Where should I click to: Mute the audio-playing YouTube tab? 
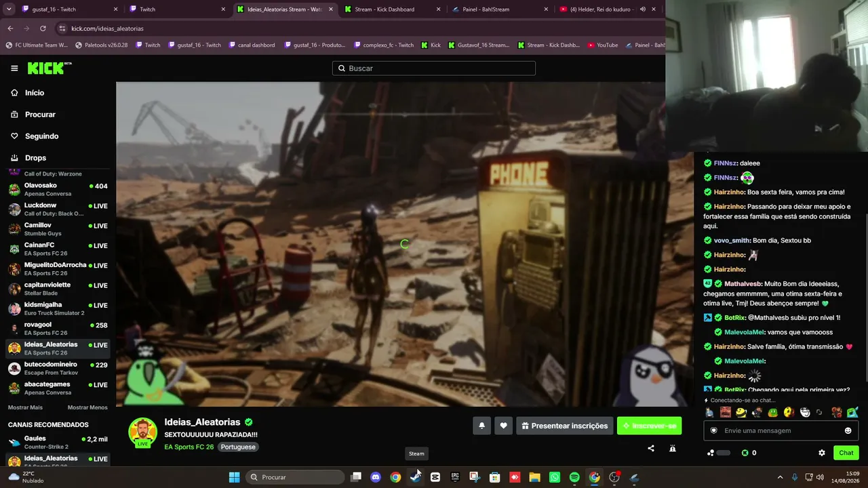coord(642,9)
